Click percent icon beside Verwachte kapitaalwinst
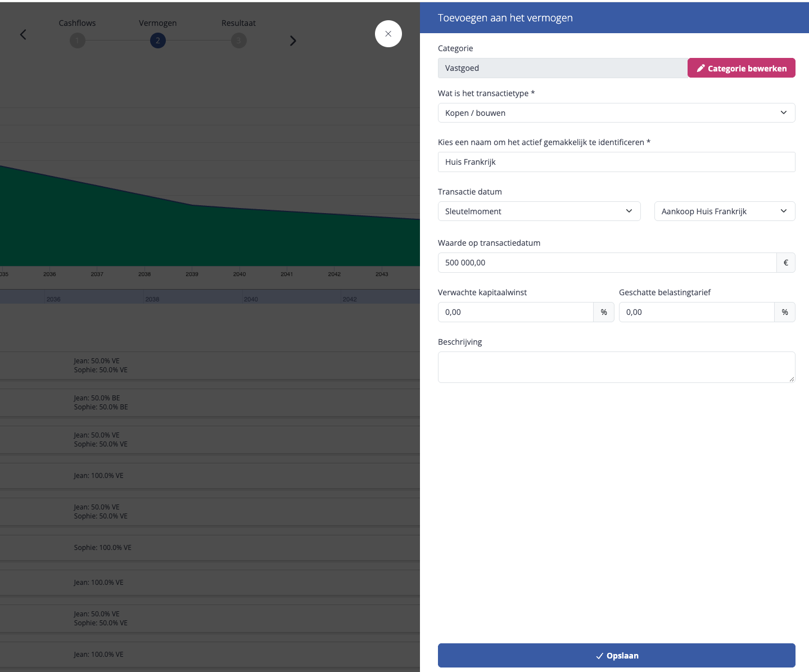 (604, 312)
